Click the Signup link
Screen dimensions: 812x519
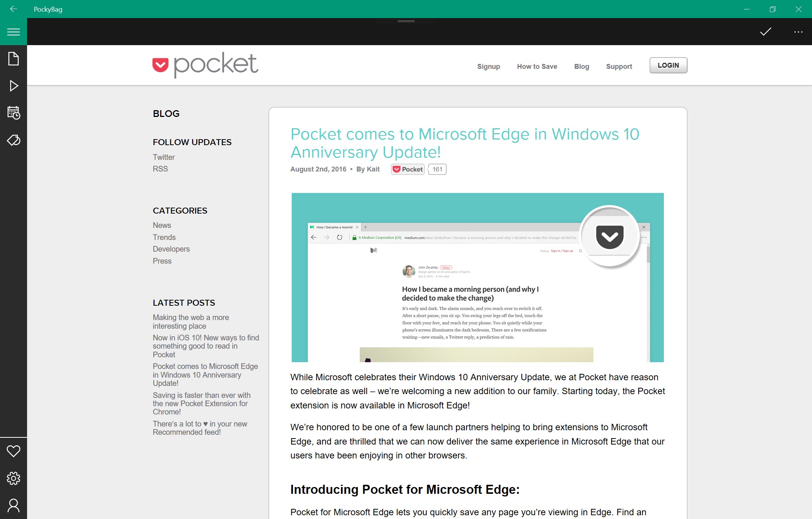pyautogui.click(x=488, y=67)
